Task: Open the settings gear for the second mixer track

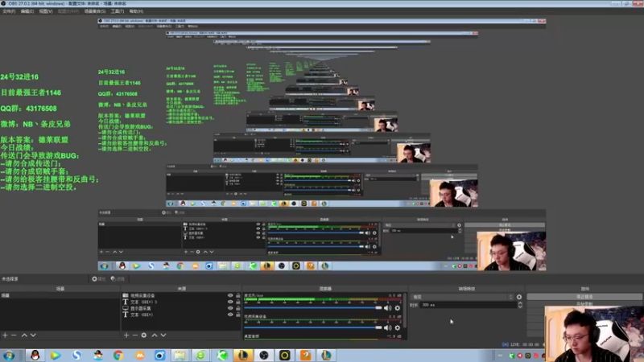Action: click(x=397, y=327)
